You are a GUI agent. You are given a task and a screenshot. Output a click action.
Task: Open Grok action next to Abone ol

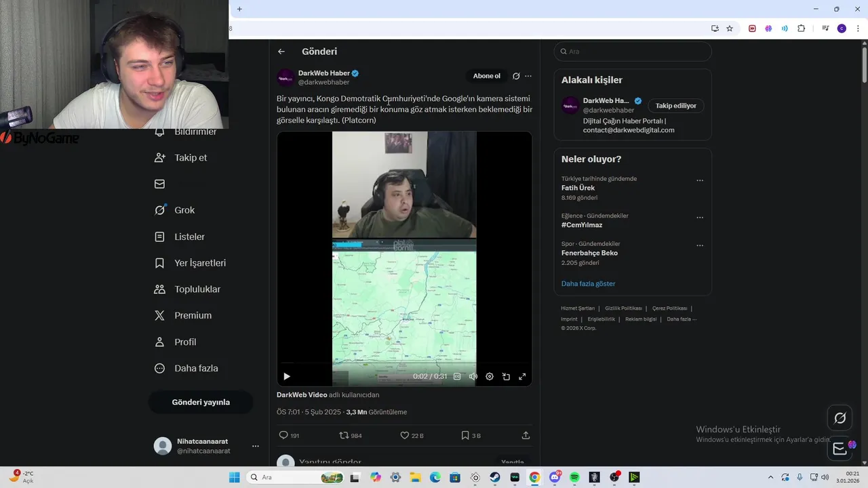(x=516, y=76)
